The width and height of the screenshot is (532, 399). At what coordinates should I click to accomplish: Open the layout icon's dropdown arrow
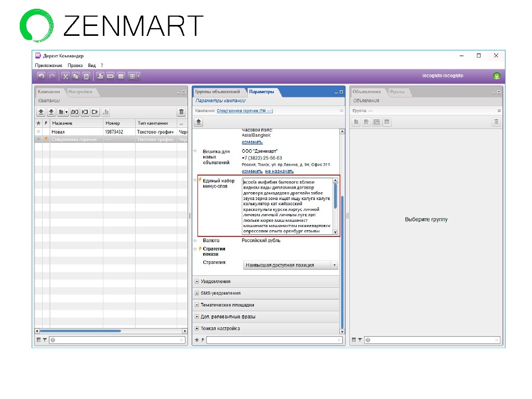click(x=138, y=76)
